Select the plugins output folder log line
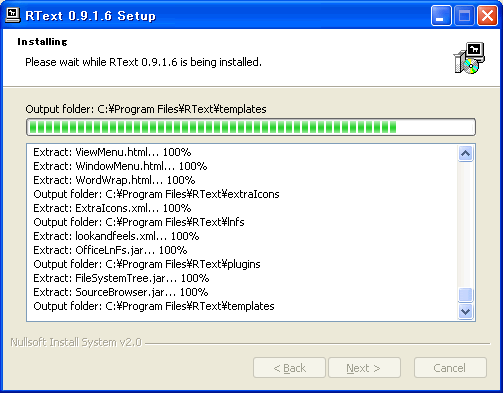The image size is (503, 393). (147, 264)
